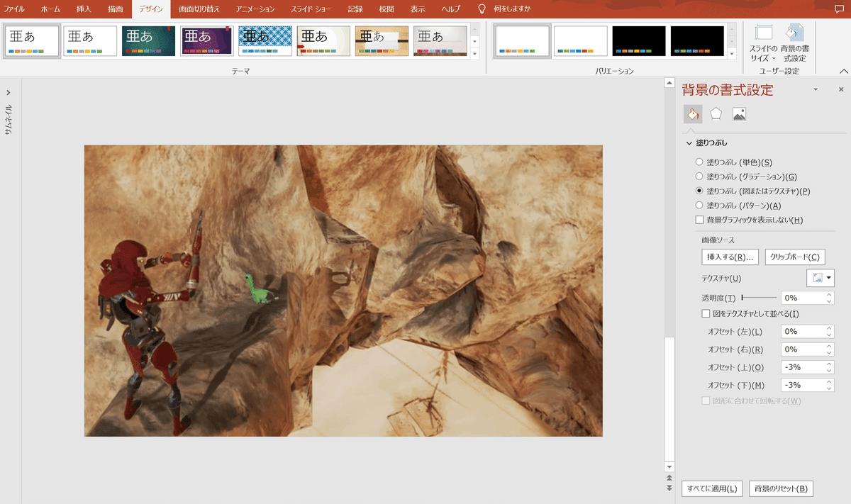
Task: Open the Picture options icon in pane
Action: [x=739, y=113]
